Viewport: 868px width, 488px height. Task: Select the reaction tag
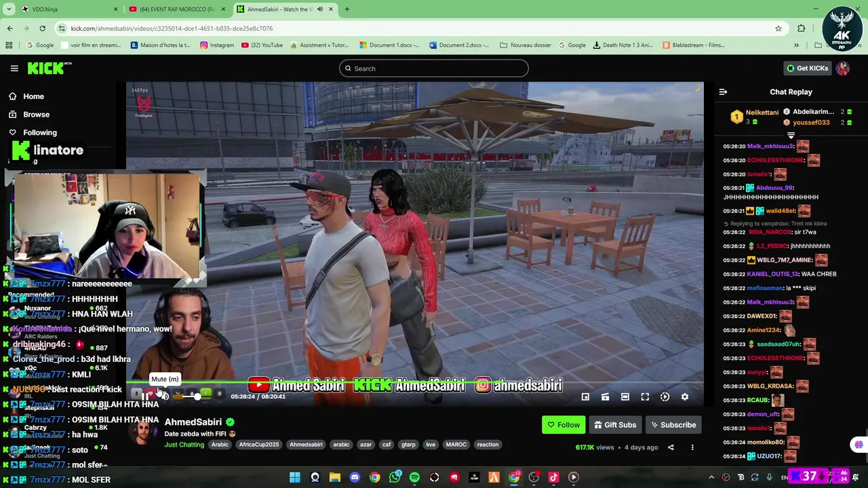tap(488, 445)
